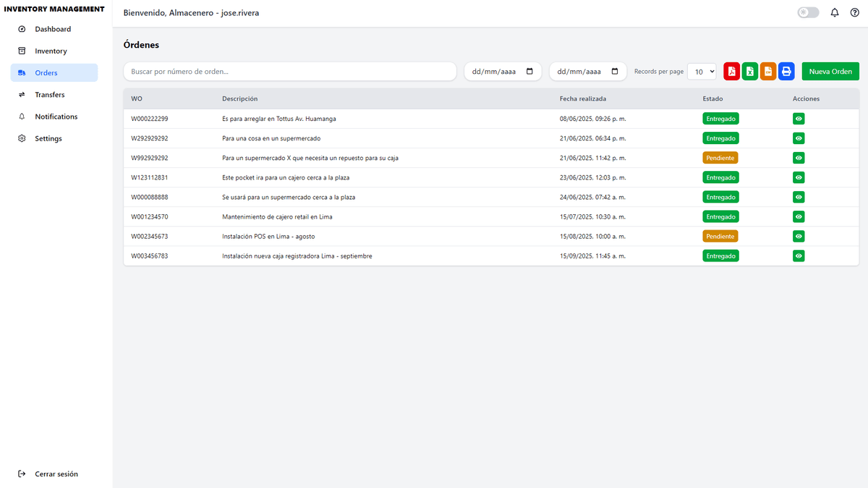
Task: Open Notifications in the sidebar
Action: click(x=54, y=117)
